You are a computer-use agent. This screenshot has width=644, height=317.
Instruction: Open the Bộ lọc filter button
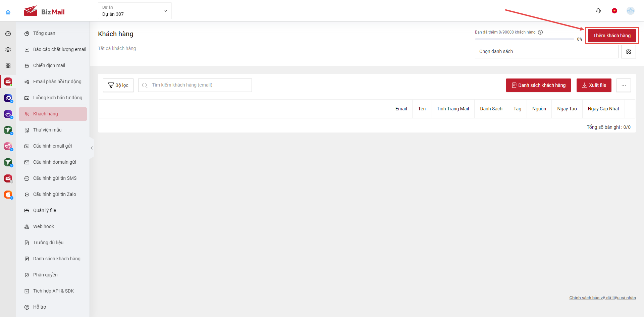(x=118, y=85)
